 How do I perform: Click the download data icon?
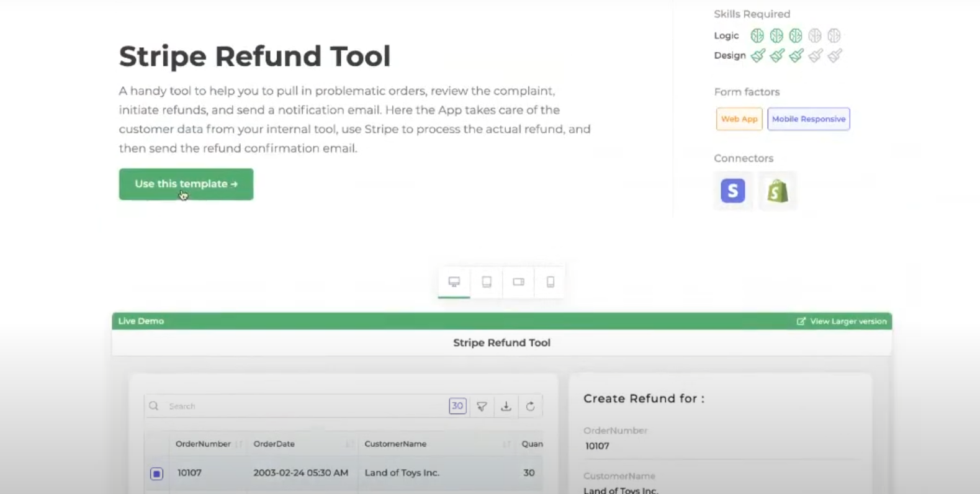[x=506, y=406]
